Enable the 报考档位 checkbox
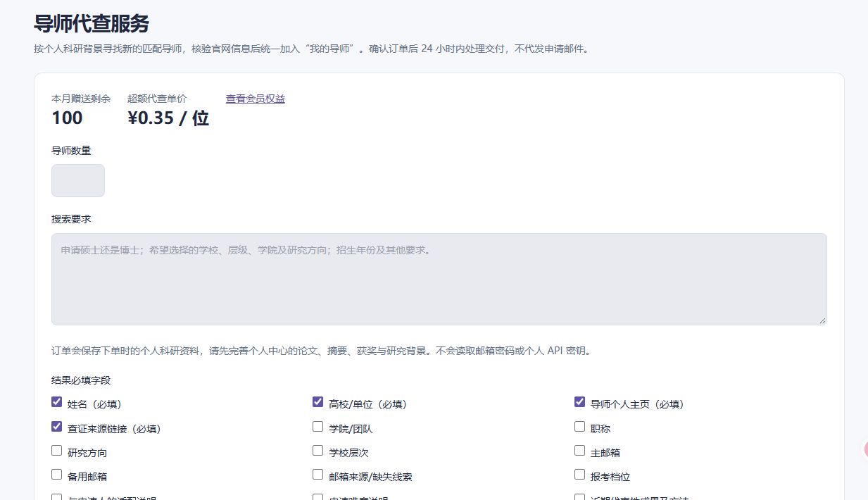Image resolution: width=868 pixels, height=500 pixels. 580,475
